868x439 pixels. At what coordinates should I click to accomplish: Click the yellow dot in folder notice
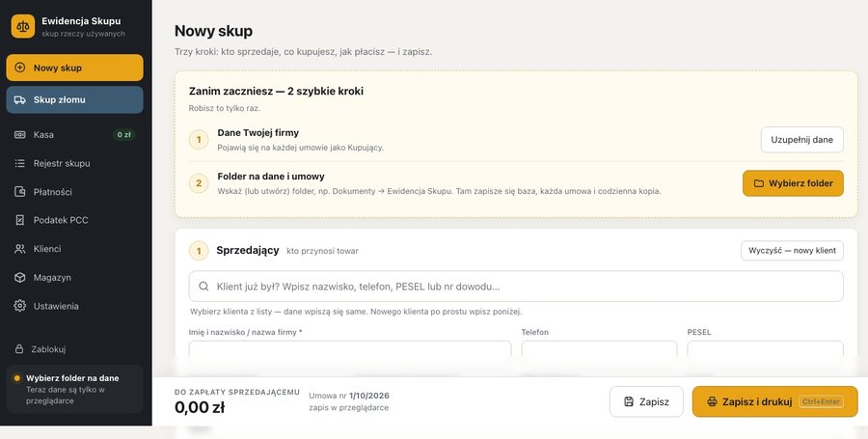pyautogui.click(x=17, y=378)
